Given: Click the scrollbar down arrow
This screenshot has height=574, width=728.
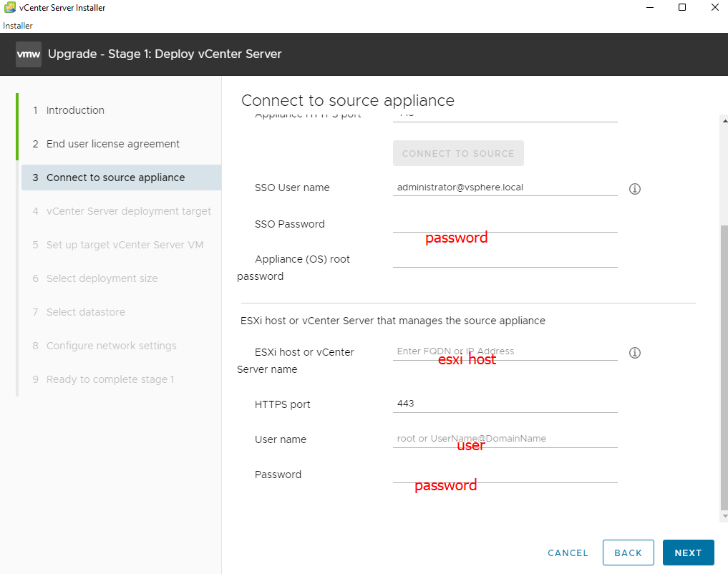Looking at the screenshot, I should point(724,516).
